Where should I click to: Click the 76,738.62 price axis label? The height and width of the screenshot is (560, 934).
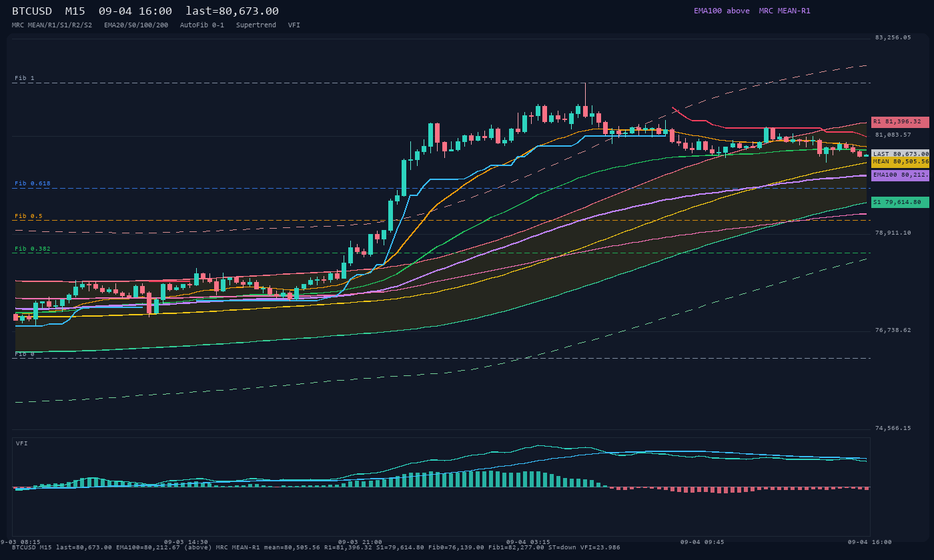pos(893,330)
